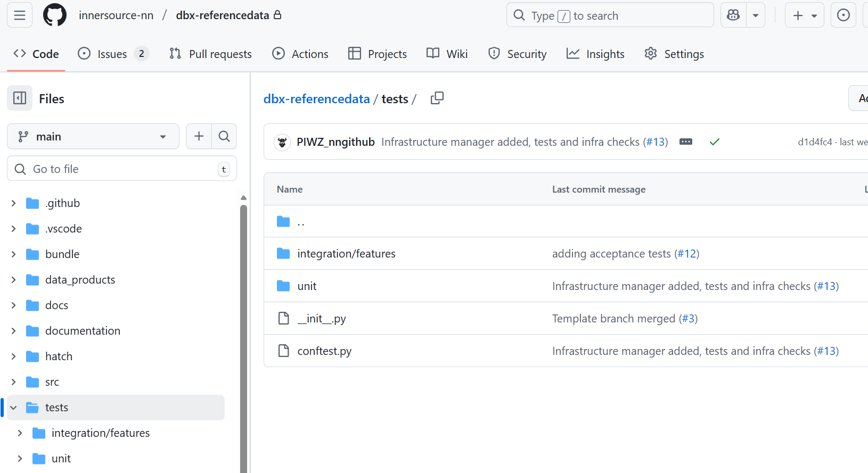Click the integration/features folder icon in listing

tap(283, 253)
